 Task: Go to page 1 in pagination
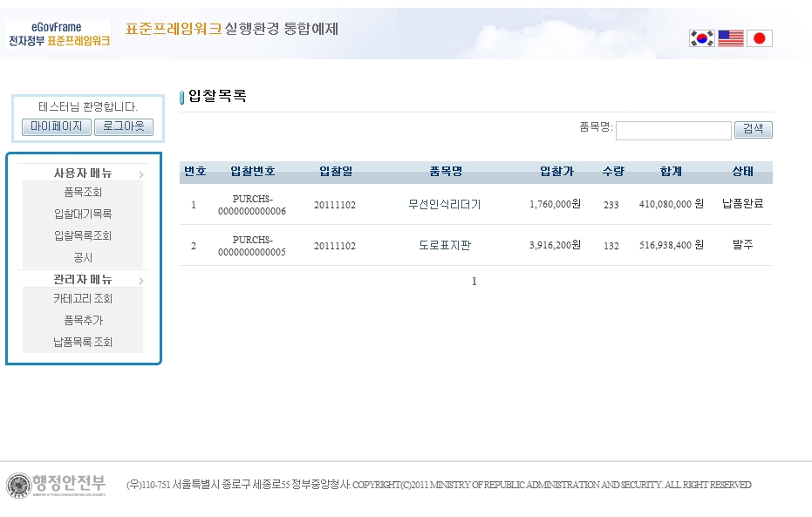[x=474, y=282]
